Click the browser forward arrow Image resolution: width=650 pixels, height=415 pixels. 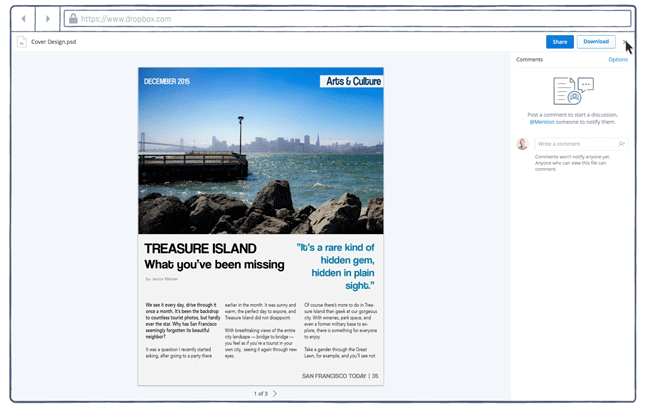pyautogui.click(x=48, y=19)
